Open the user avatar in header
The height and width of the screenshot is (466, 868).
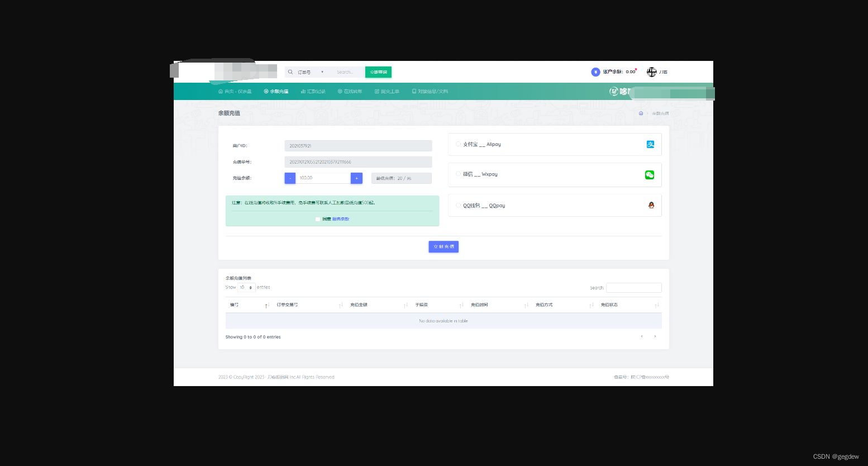click(651, 72)
